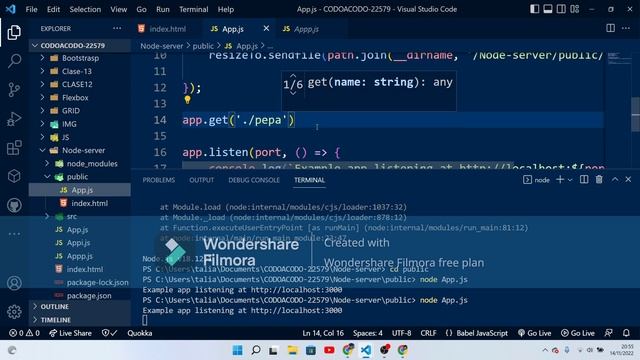Change CRLF line ending setting
Screen dimensions: 640x360
point(428,333)
